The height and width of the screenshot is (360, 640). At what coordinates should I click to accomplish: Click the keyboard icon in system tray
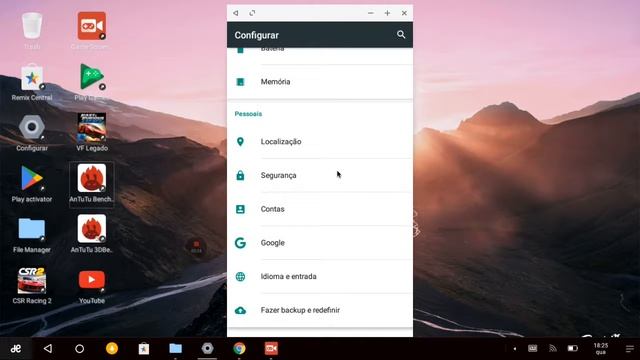tap(533, 348)
